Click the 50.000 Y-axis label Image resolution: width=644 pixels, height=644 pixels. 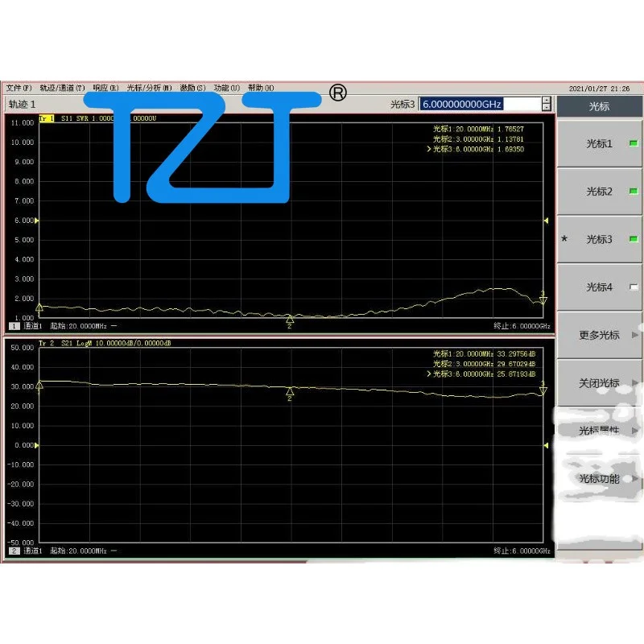(x=23, y=348)
